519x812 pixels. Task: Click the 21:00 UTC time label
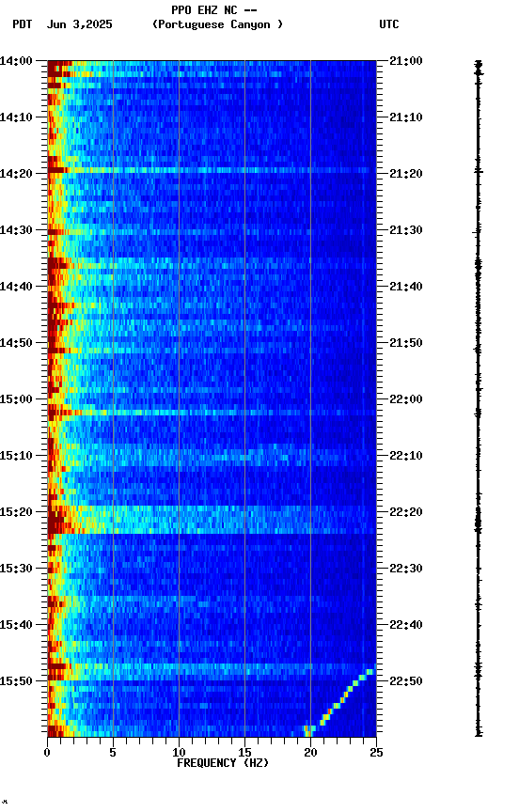coord(406,61)
